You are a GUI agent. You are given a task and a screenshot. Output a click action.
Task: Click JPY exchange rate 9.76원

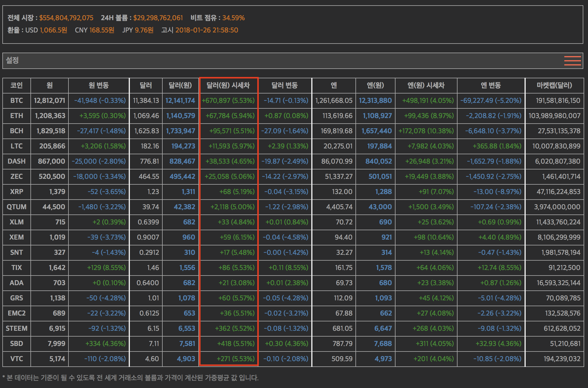(x=144, y=30)
